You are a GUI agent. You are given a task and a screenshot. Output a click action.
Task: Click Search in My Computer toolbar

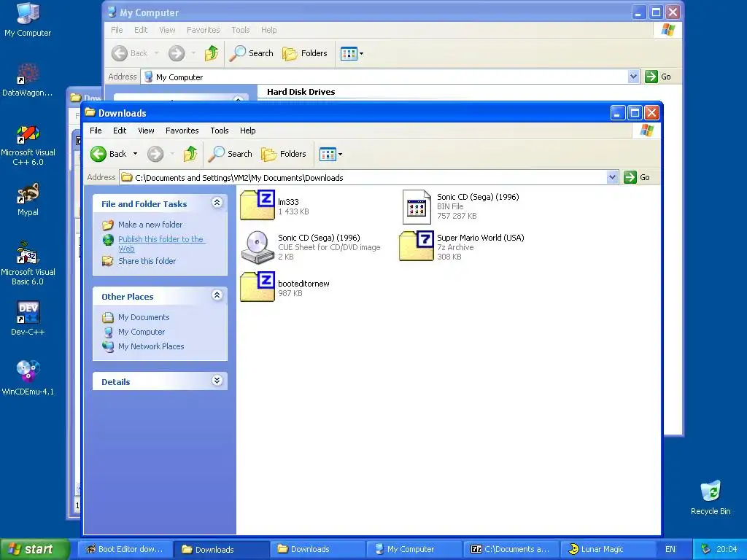coord(252,53)
